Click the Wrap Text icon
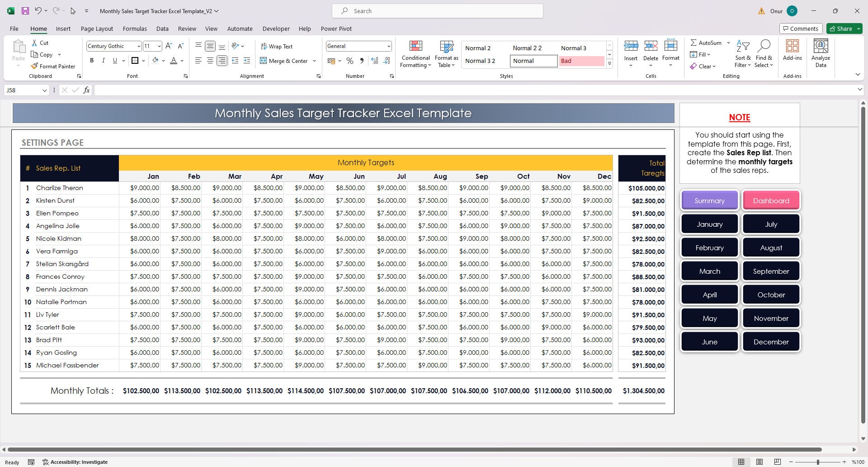 click(264, 46)
